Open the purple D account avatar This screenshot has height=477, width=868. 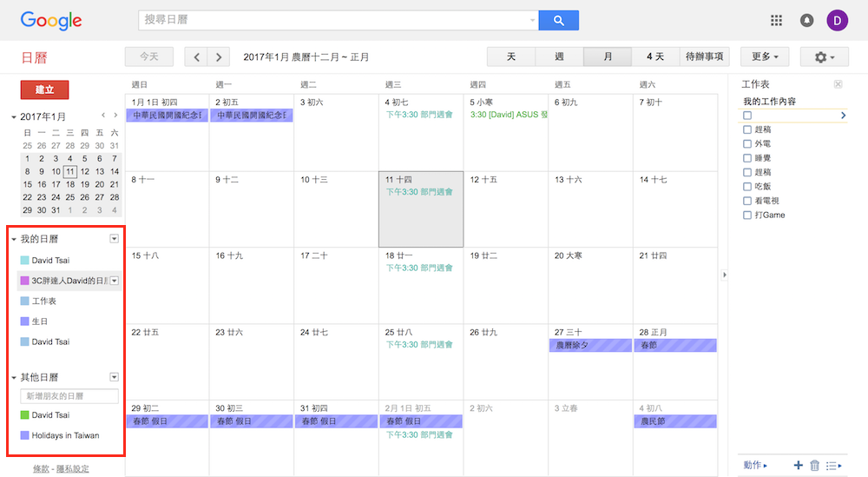tap(838, 20)
